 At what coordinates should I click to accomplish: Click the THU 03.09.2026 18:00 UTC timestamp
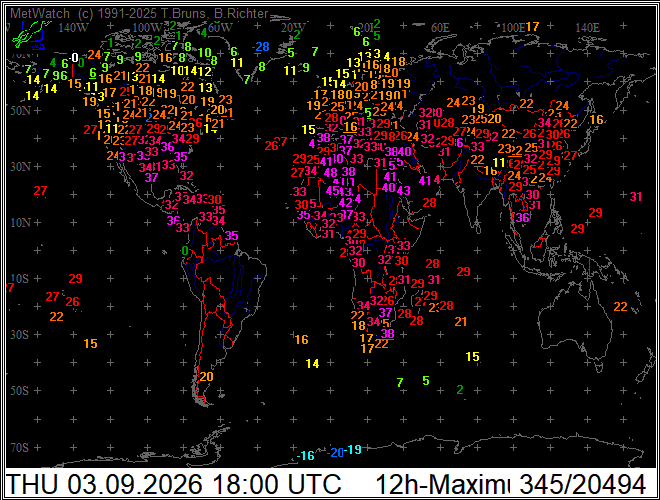click(x=173, y=484)
